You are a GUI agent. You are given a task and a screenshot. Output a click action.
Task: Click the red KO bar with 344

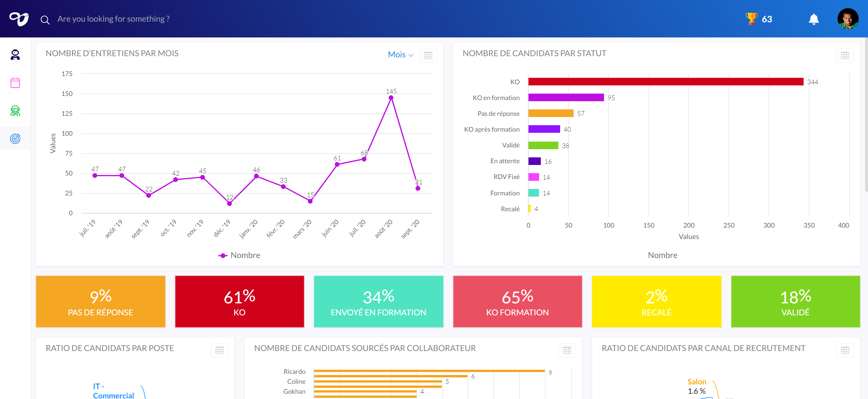coord(665,82)
